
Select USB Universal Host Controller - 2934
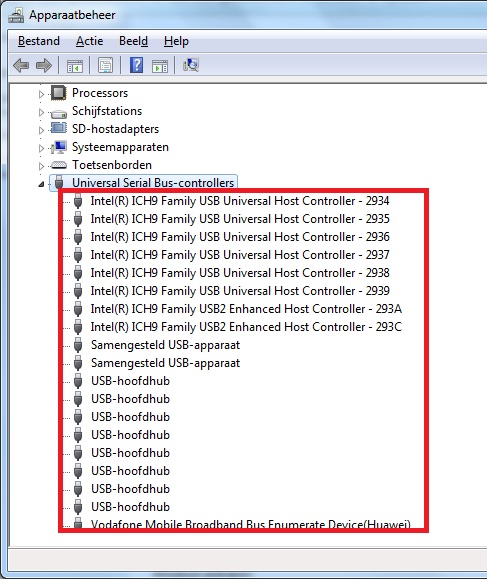(x=240, y=201)
